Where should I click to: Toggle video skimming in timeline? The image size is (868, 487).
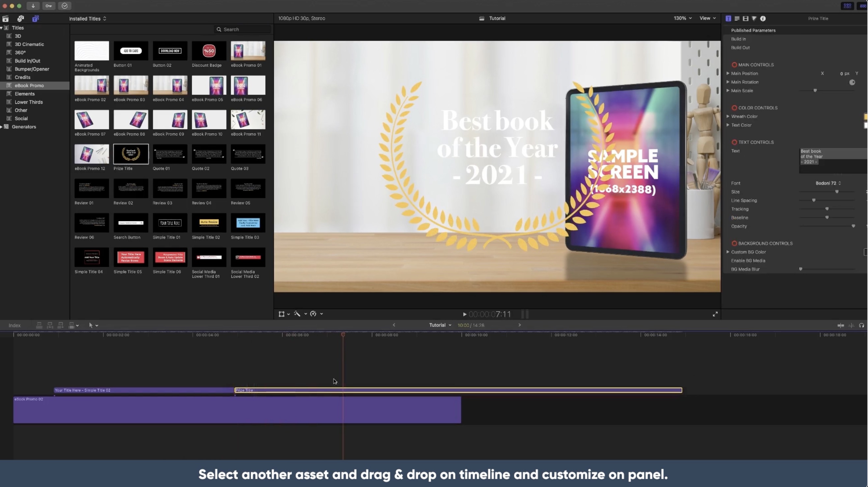point(840,325)
